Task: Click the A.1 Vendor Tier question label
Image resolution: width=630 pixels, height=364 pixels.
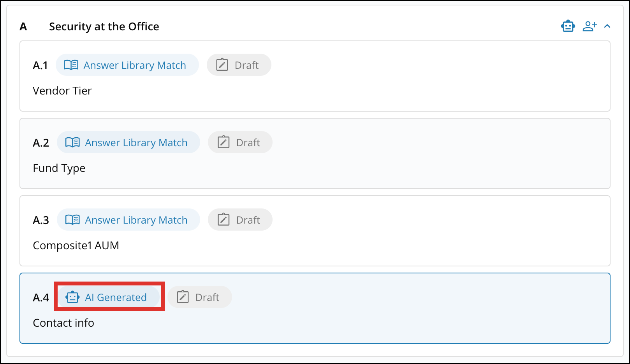Action: [62, 91]
